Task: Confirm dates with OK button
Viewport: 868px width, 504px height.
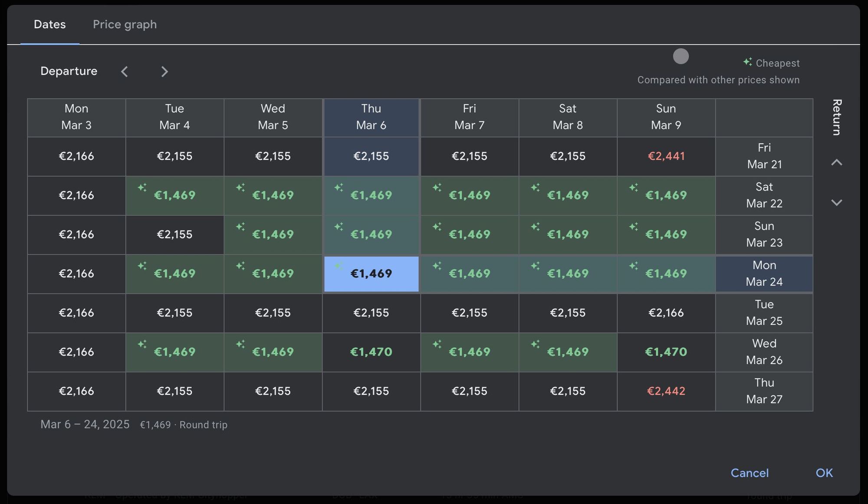Action: 824,473
